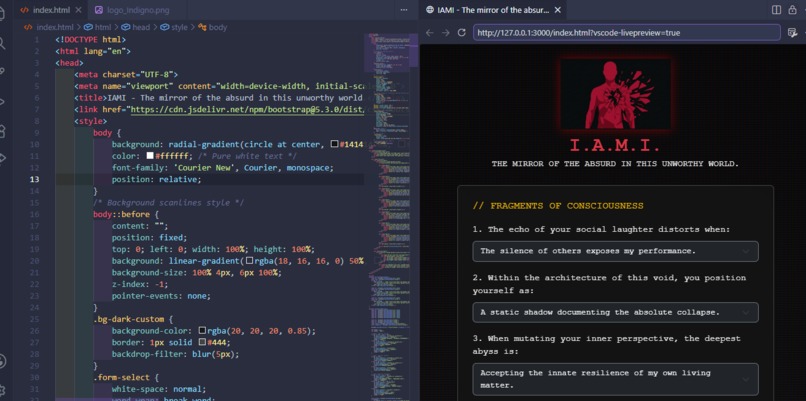Image resolution: width=806 pixels, height=401 pixels.
Task: Click the lock icon in preview group
Action: pyautogui.click(x=792, y=10)
